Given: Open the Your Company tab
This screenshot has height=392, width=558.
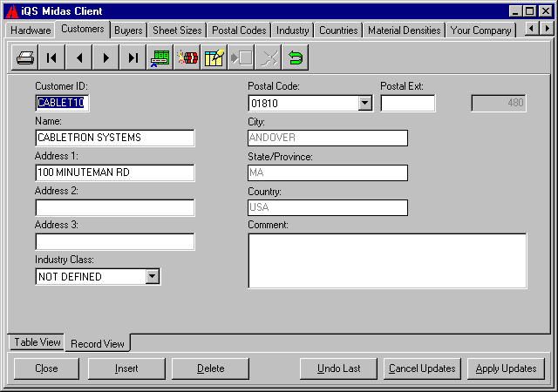Looking at the screenshot, I should pos(480,30).
